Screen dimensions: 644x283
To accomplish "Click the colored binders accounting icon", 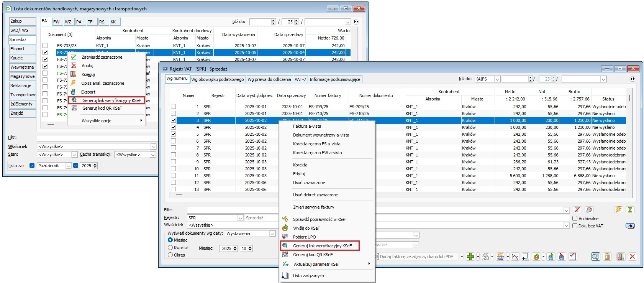I will click(621, 257).
